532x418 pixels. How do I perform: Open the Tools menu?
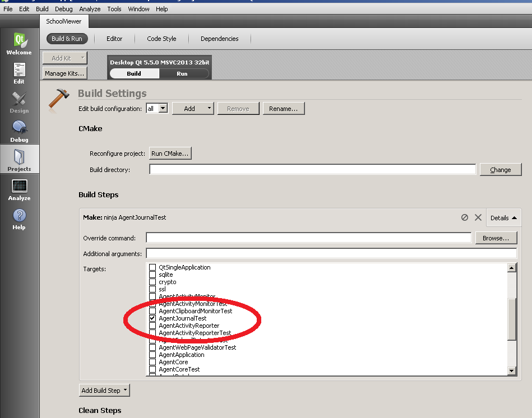click(114, 9)
